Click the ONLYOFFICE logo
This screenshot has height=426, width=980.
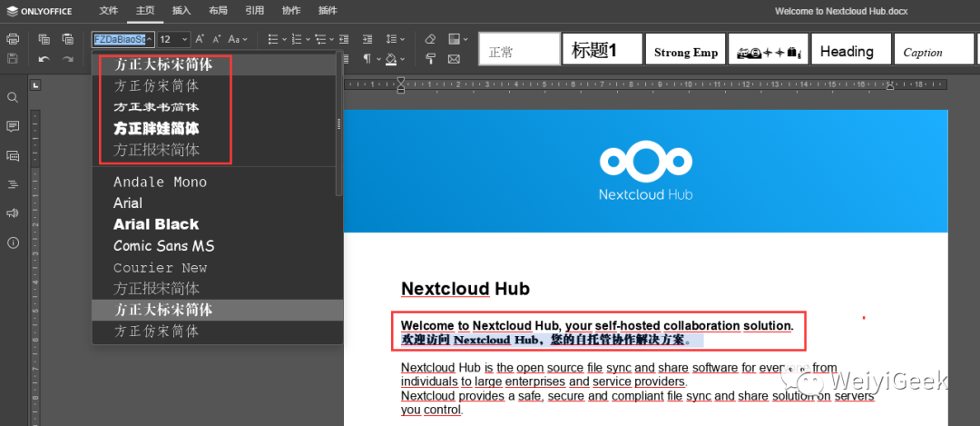pos(39,11)
